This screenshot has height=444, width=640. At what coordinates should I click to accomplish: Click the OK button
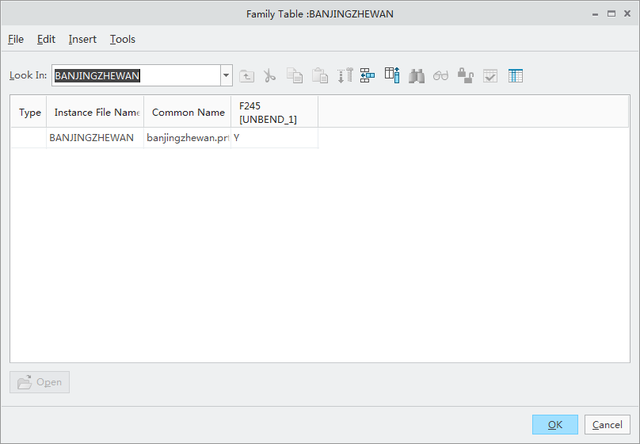555,425
